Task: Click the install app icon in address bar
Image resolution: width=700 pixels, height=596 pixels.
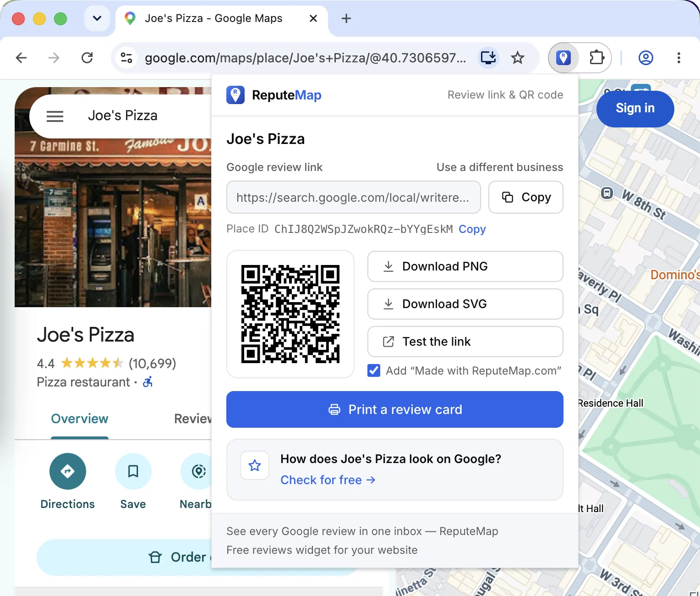Action: pos(488,58)
